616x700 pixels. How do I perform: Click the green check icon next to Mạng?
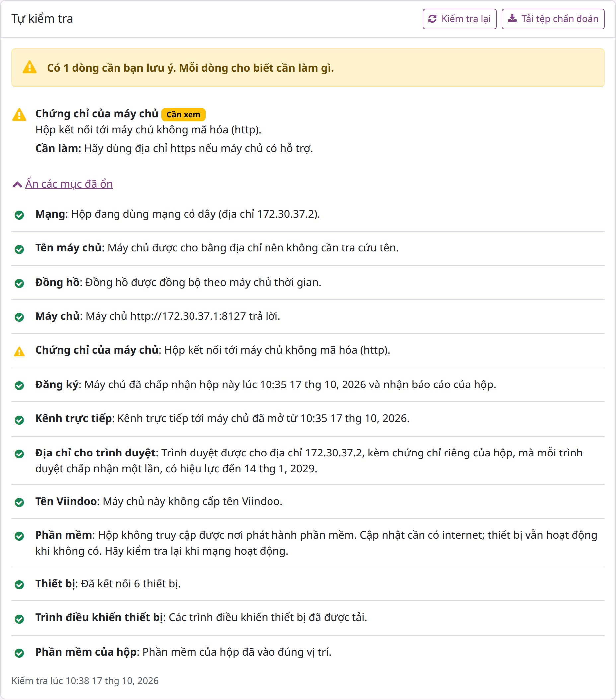click(x=19, y=215)
